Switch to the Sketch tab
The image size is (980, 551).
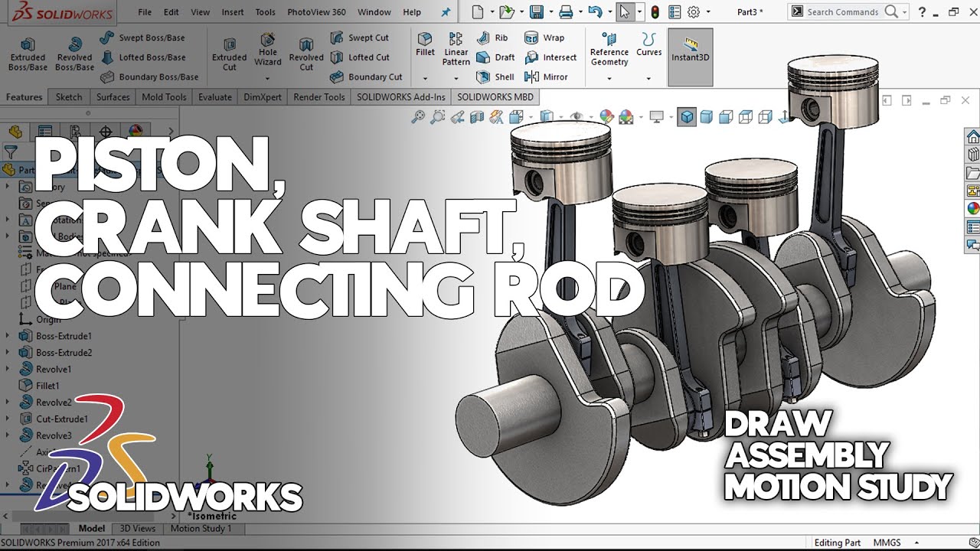point(69,97)
